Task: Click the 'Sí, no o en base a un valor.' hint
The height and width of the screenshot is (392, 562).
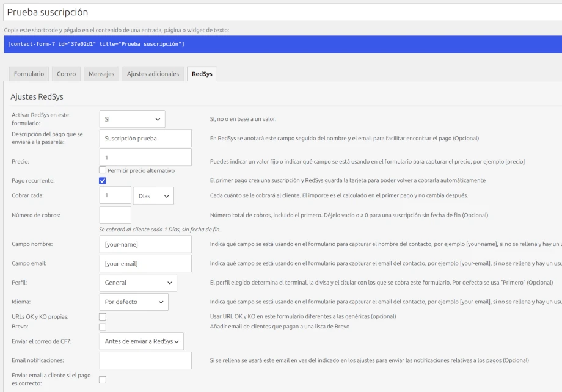Action: [x=243, y=119]
